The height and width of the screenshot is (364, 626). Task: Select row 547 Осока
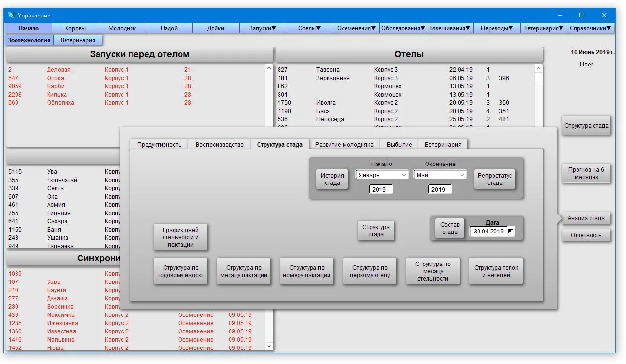[136, 78]
